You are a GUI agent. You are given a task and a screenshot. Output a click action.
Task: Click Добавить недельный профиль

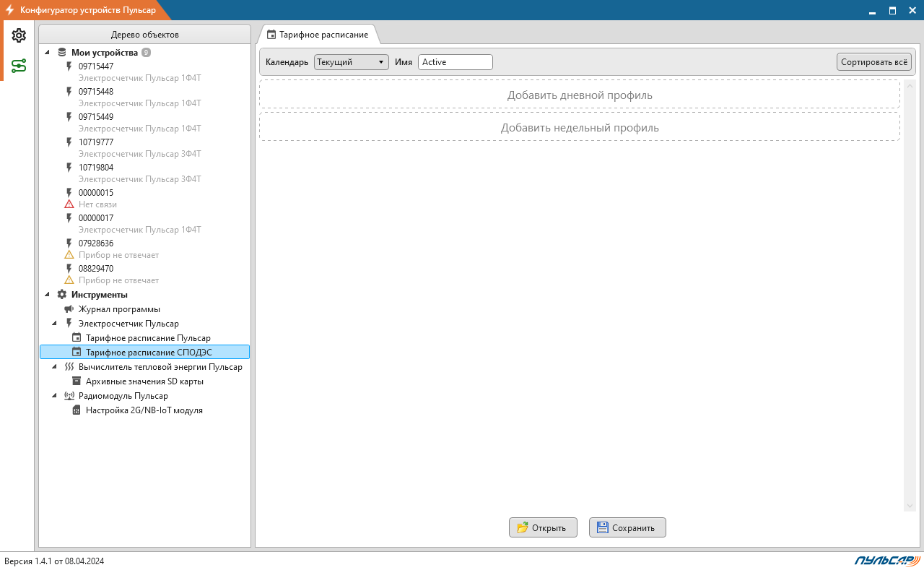click(x=580, y=127)
